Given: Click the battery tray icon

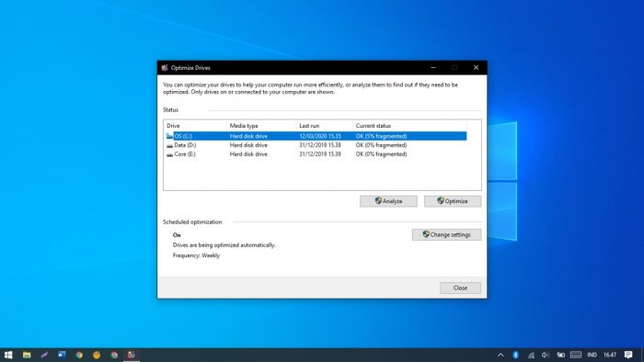Looking at the screenshot, I should coord(560,355).
